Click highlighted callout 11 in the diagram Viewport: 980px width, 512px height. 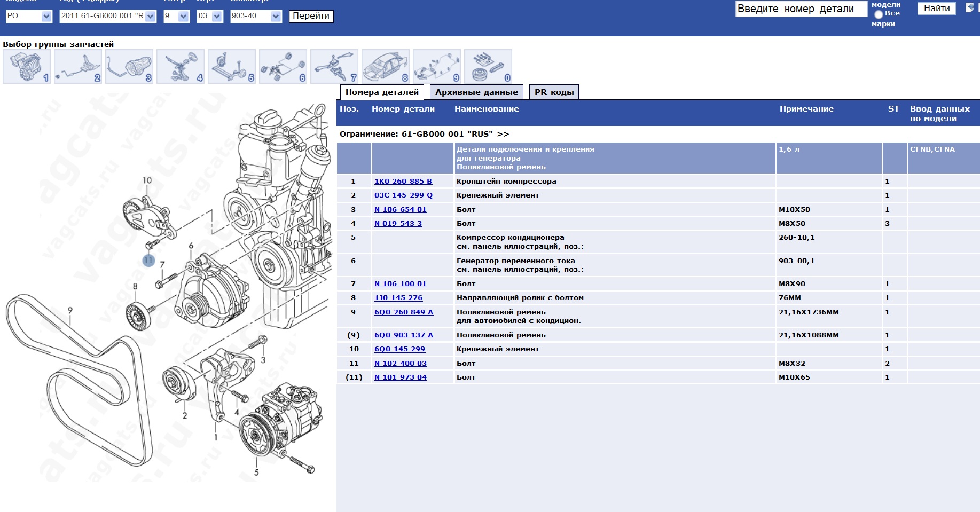pos(148,261)
